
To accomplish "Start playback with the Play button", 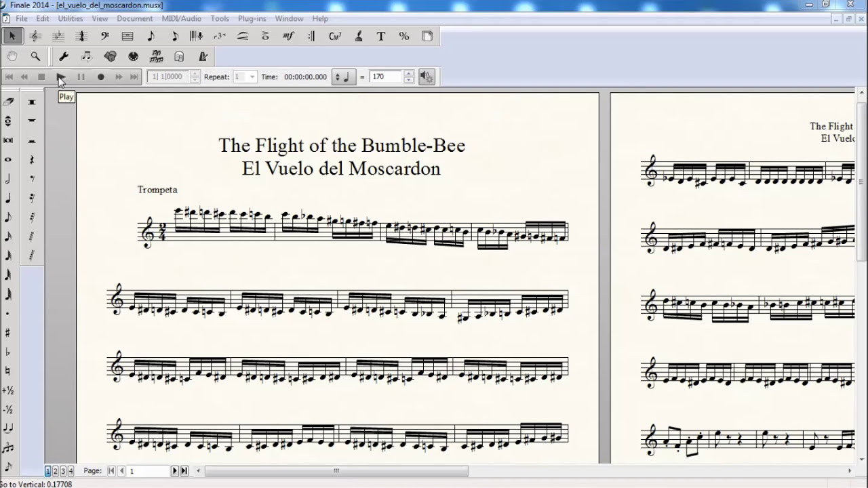I will [60, 77].
